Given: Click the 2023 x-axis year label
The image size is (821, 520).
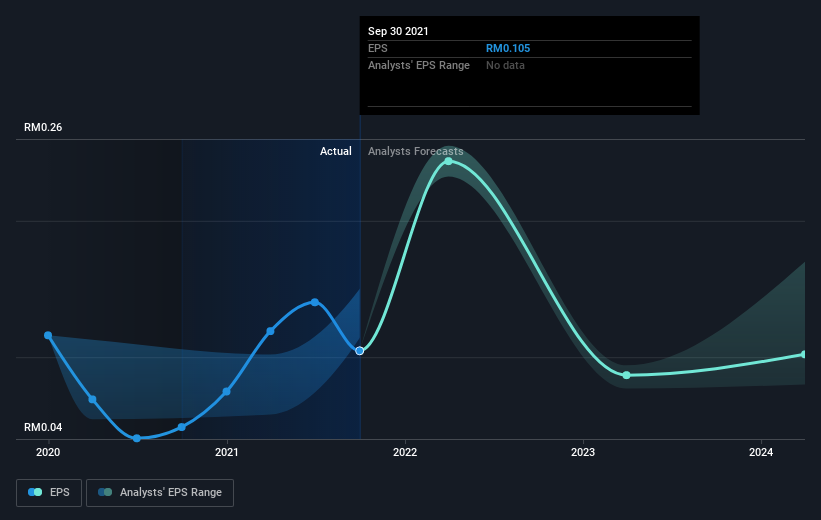Looking at the screenshot, I should tap(583, 452).
